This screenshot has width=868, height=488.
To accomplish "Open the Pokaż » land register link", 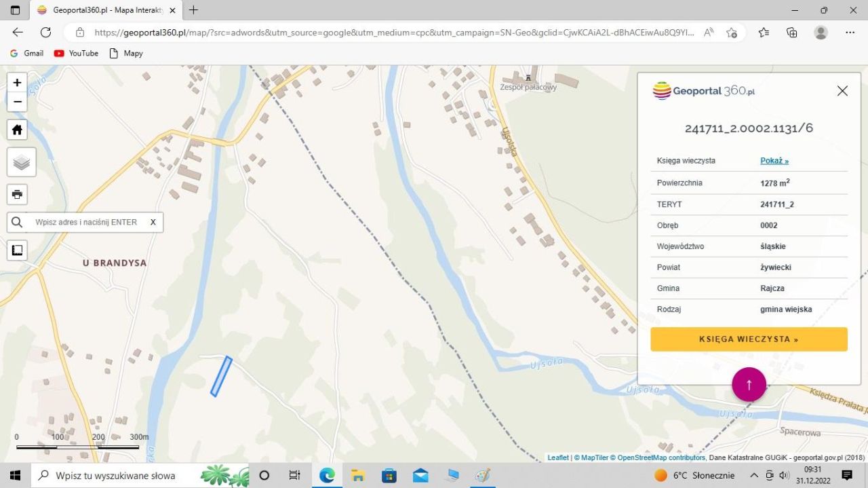I will (774, 161).
